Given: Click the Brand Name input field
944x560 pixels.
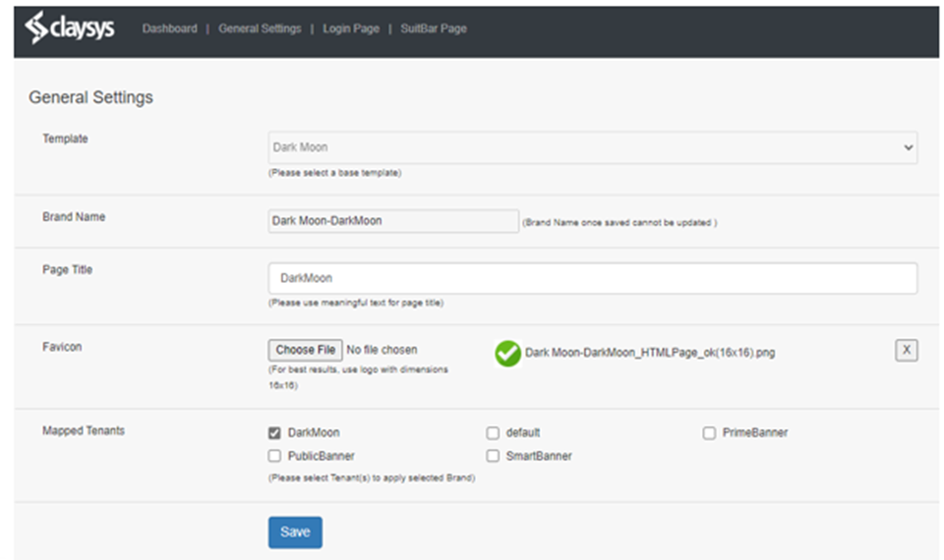Looking at the screenshot, I should pyautogui.click(x=393, y=221).
